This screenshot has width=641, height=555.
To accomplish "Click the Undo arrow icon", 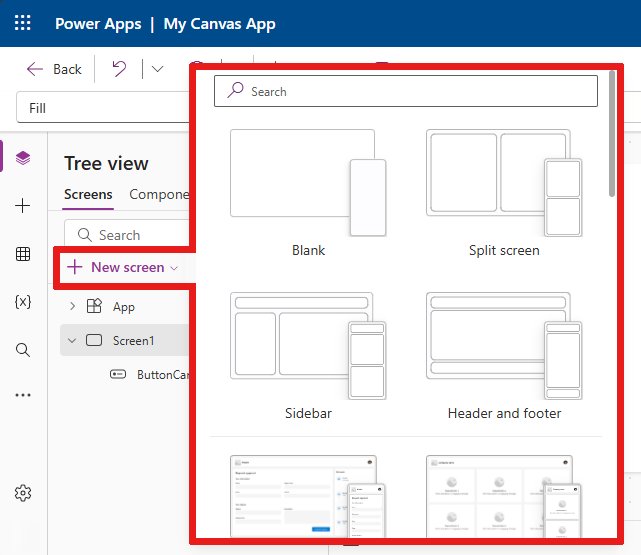I will click(119, 69).
